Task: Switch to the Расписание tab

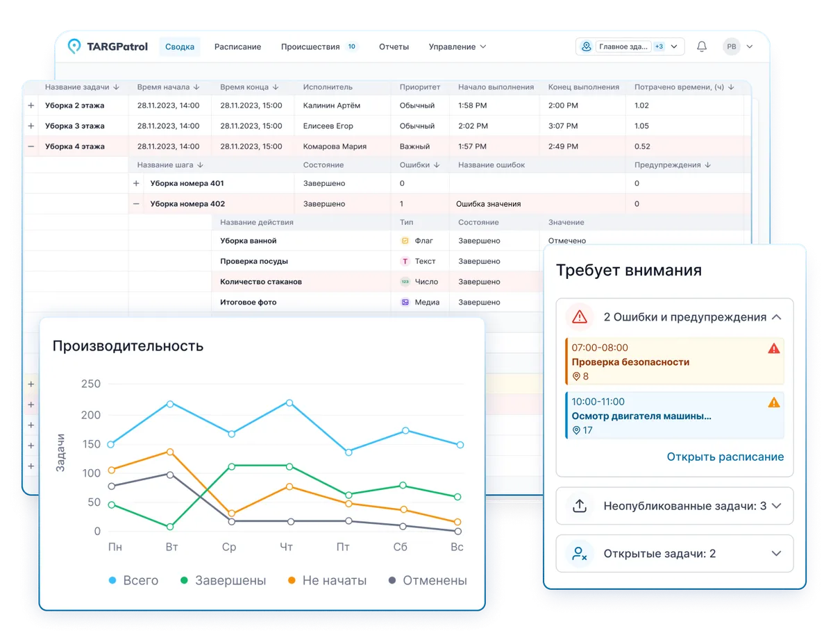Action: (x=237, y=46)
